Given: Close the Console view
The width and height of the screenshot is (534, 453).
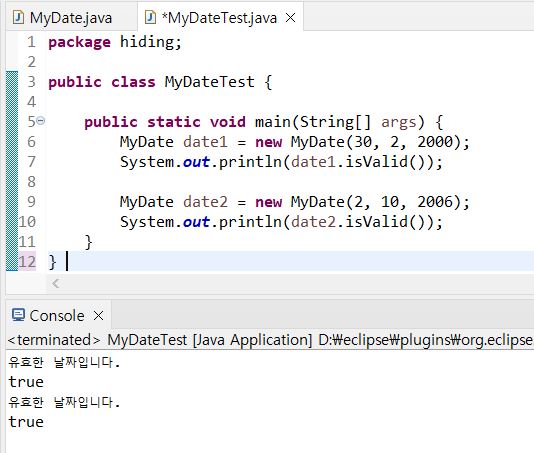Looking at the screenshot, I should [x=98, y=316].
